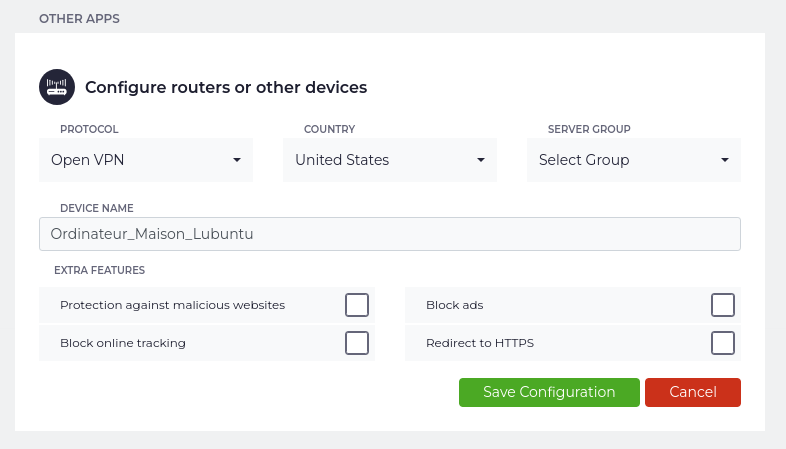This screenshot has height=449, width=786.
Task: Click the Block ads label text
Action: coord(455,305)
